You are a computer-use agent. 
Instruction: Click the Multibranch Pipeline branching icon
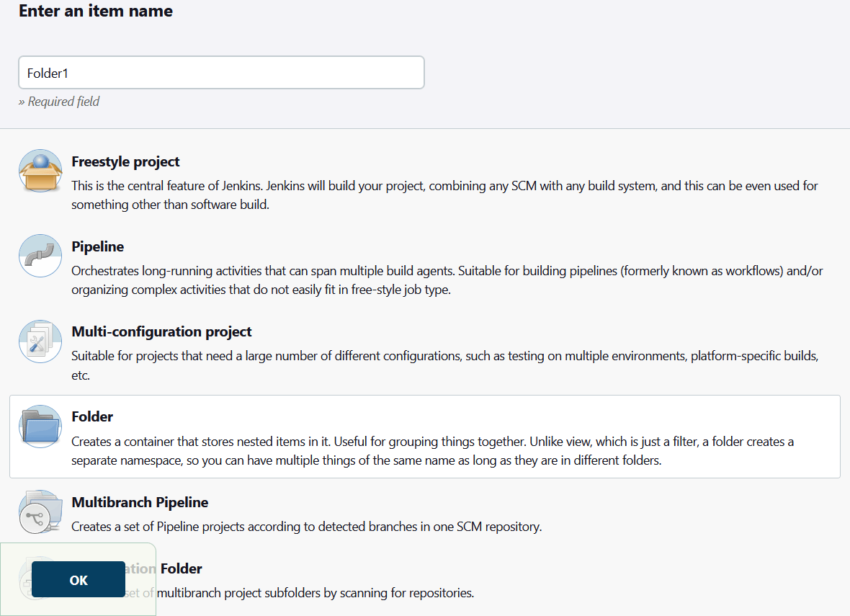pos(40,512)
